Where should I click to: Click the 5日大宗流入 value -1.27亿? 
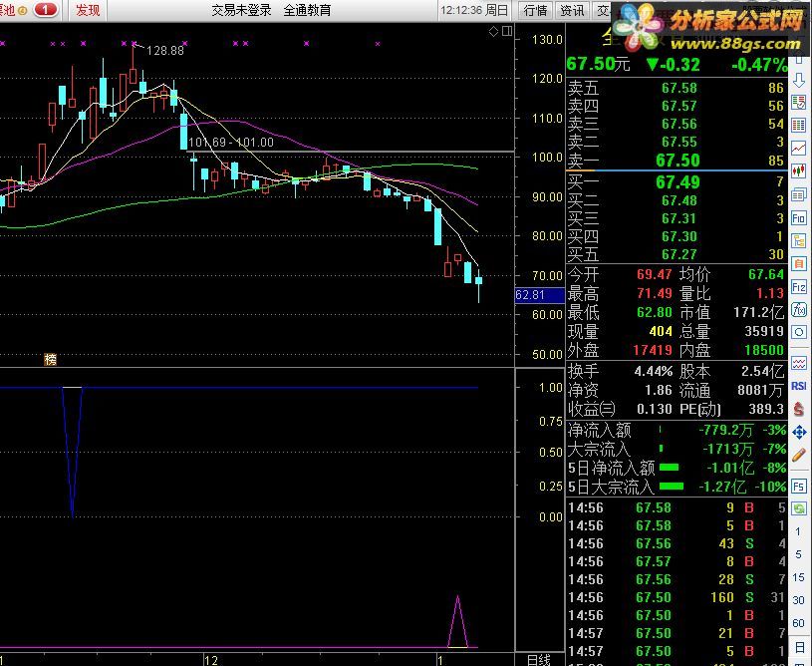(722, 487)
